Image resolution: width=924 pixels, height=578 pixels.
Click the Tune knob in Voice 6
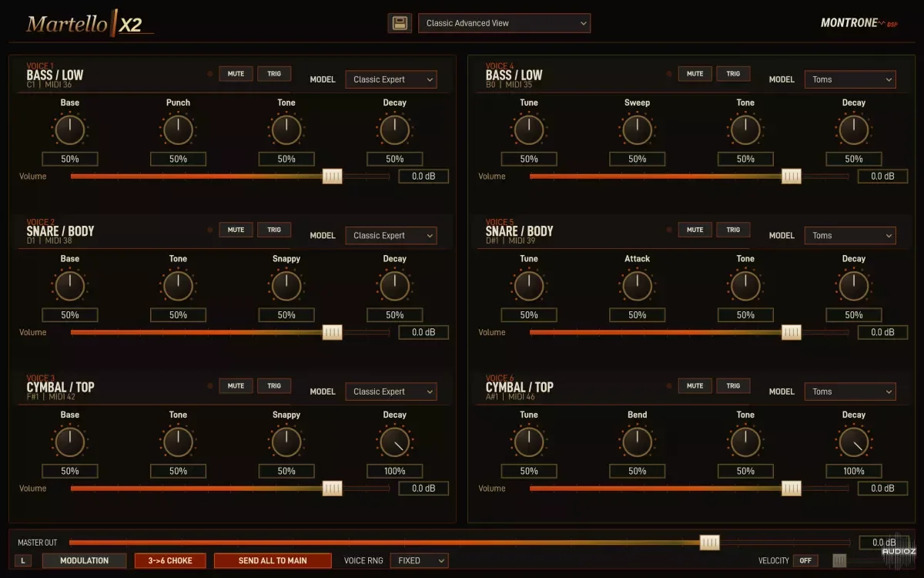(x=529, y=442)
